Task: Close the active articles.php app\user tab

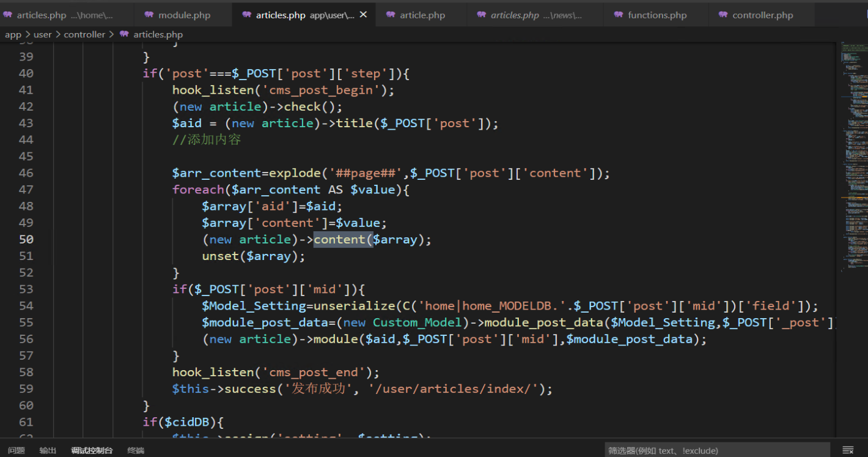Action: (x=363, y=15)
